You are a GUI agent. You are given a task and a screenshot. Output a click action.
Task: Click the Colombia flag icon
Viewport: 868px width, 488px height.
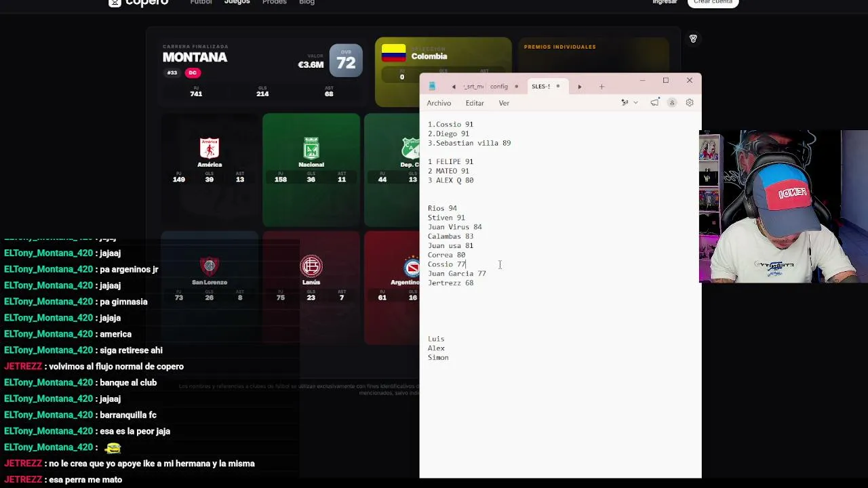[393, 52]
